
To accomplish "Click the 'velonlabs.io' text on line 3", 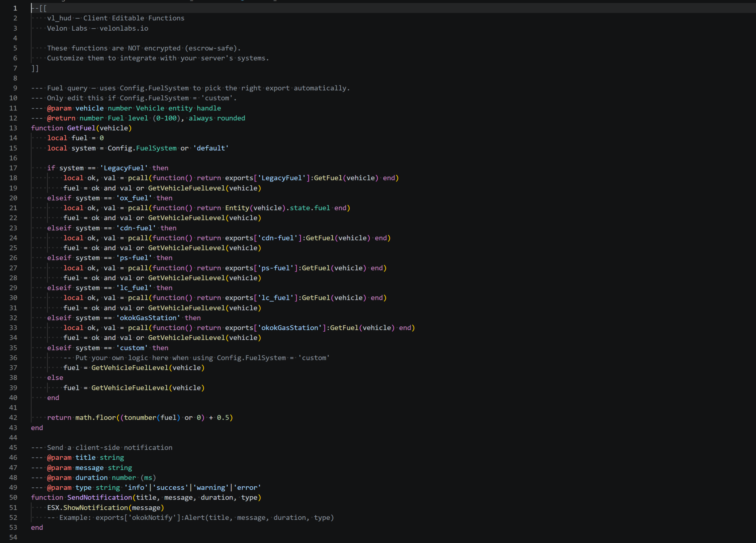I will click(124, 28).
